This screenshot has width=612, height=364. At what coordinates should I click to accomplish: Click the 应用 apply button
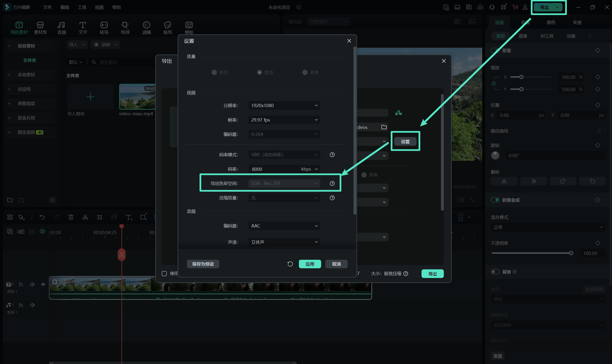pyautogui.click(x=309, y=264)
